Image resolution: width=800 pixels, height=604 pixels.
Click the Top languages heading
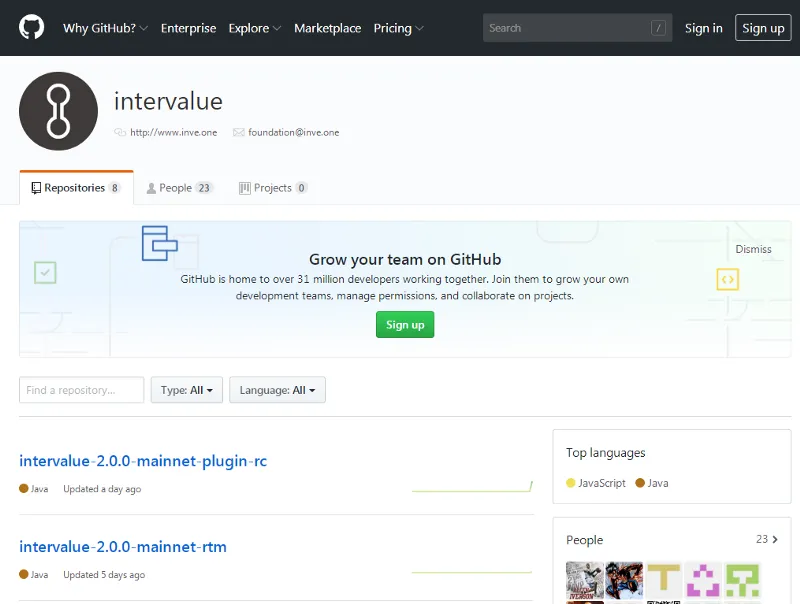[x=606, y=452]
